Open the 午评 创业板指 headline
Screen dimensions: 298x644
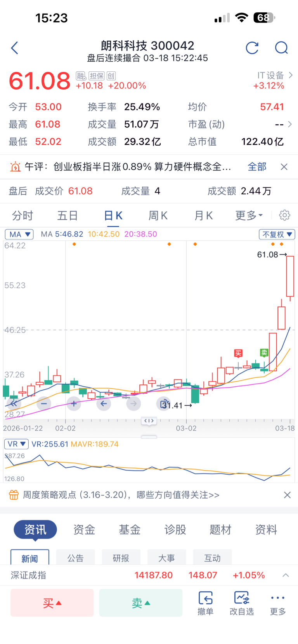click(x=128, y=167)
